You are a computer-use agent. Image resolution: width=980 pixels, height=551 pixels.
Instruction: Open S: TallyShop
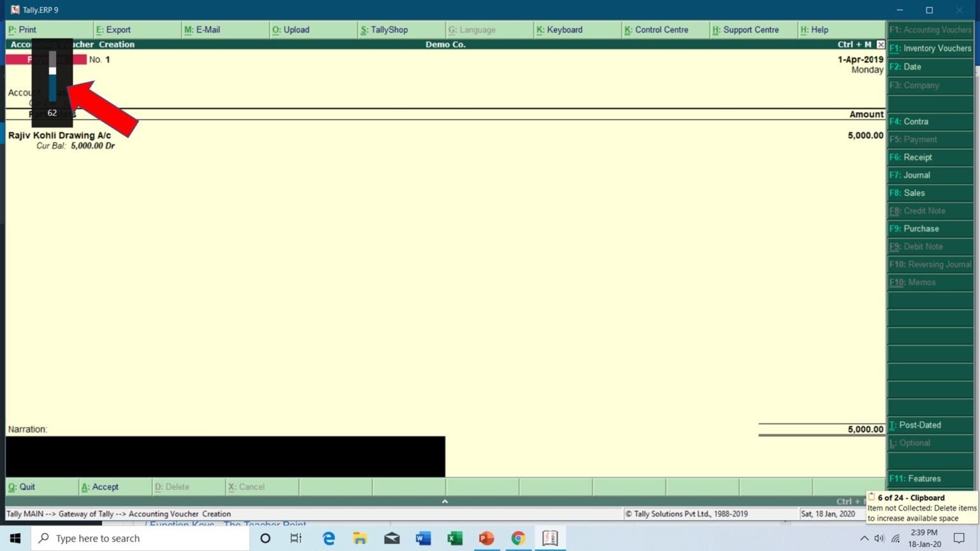click(x=401, y=29)
